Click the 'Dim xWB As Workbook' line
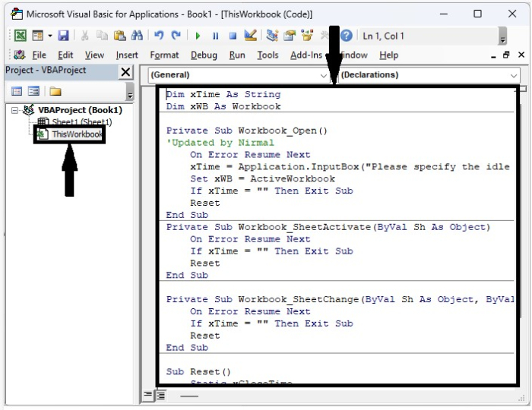This screenshot has height=410, width=532. click(223, 107)
